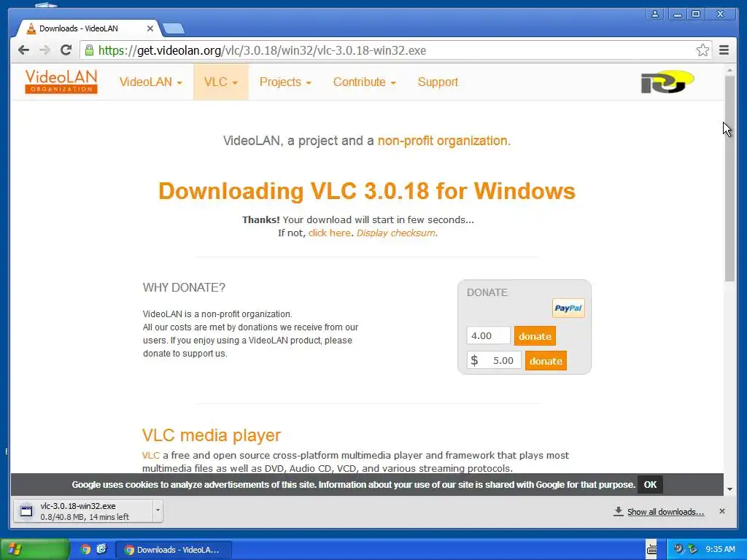Screen dimensions: 747x560
Task: Follow the non-profit organization link
Action: point(444,141)
